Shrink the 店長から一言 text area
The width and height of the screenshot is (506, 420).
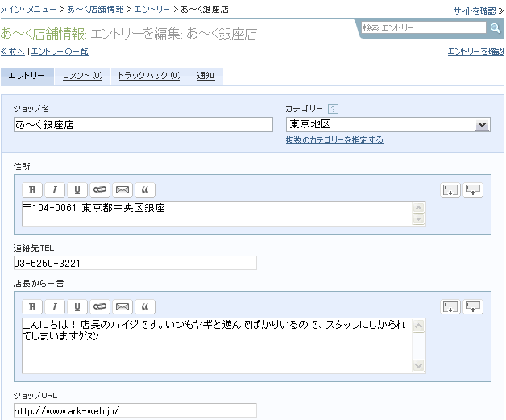click(x=473, y=307)
